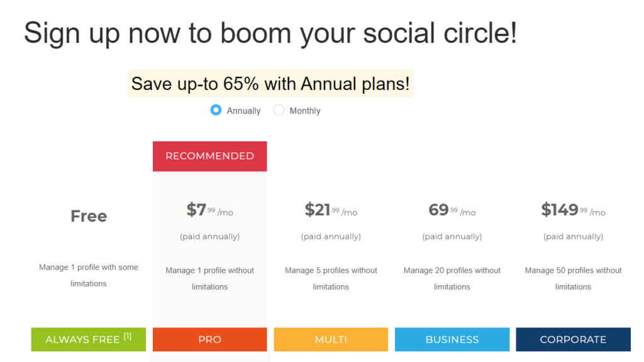
Task: Click the 69.99 /mo price
Action: click(x=452, y=210)
